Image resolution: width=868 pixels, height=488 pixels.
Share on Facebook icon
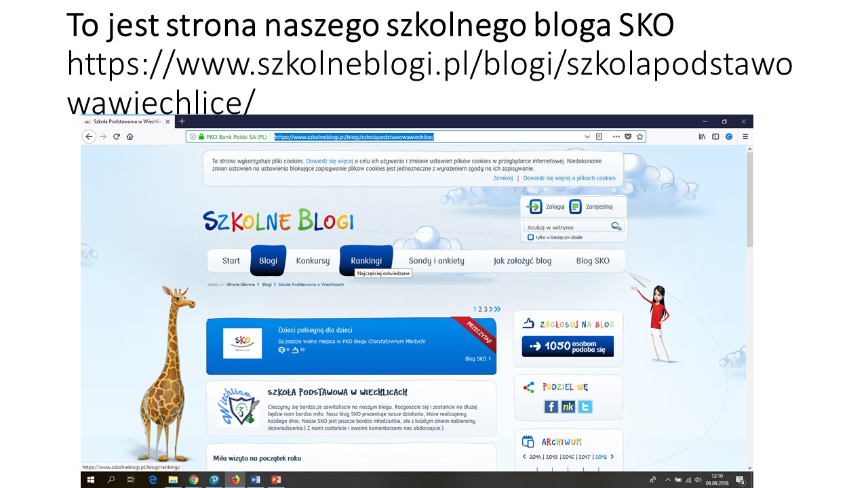[551, 407]
